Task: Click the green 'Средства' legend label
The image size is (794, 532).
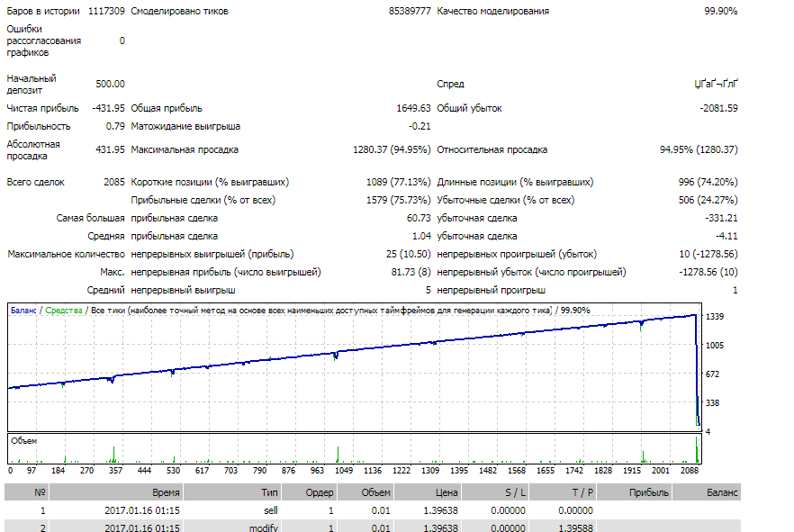Action: 64,311
